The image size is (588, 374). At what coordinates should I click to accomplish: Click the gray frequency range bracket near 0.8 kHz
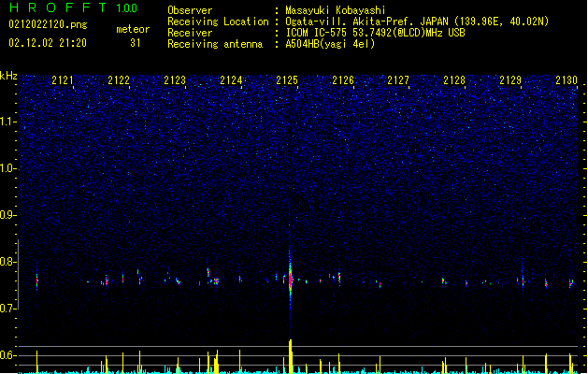point(18,274)
